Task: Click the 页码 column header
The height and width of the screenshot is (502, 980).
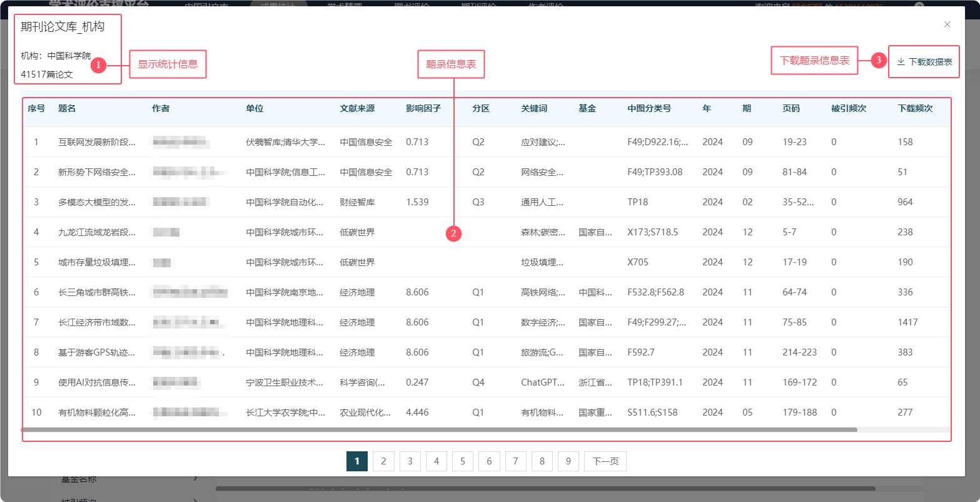Action: pos(791,108)
